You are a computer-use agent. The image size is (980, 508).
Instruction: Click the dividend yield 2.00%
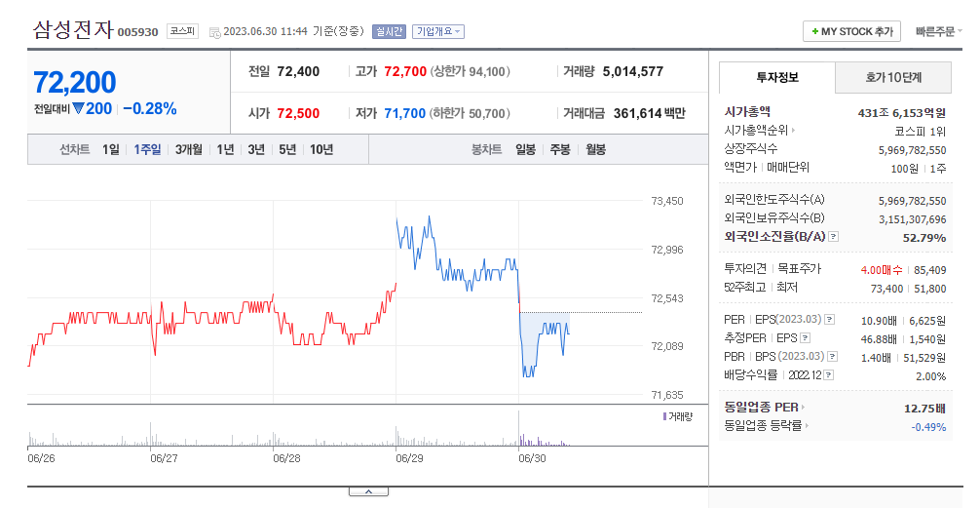[x=930, y=376]
